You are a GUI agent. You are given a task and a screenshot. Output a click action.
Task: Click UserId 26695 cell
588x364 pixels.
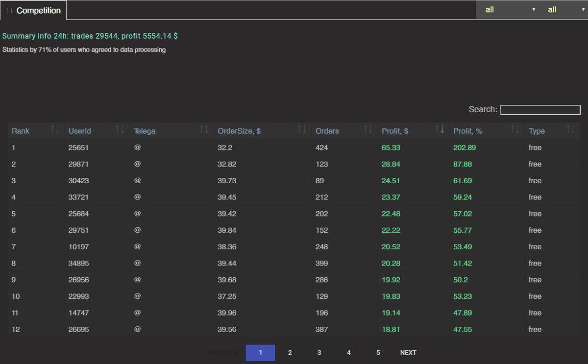coord(78,329)
